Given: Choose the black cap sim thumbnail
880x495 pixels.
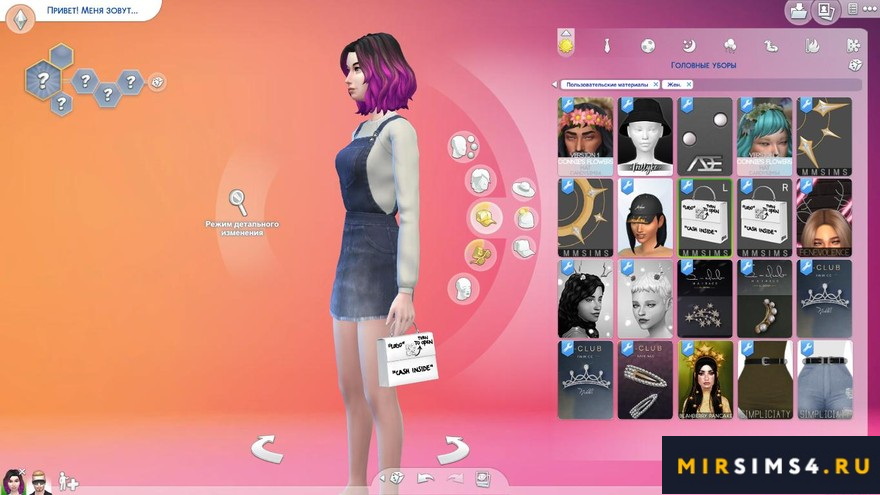Looking at the screenshot, I should click(x=645, y=218).
